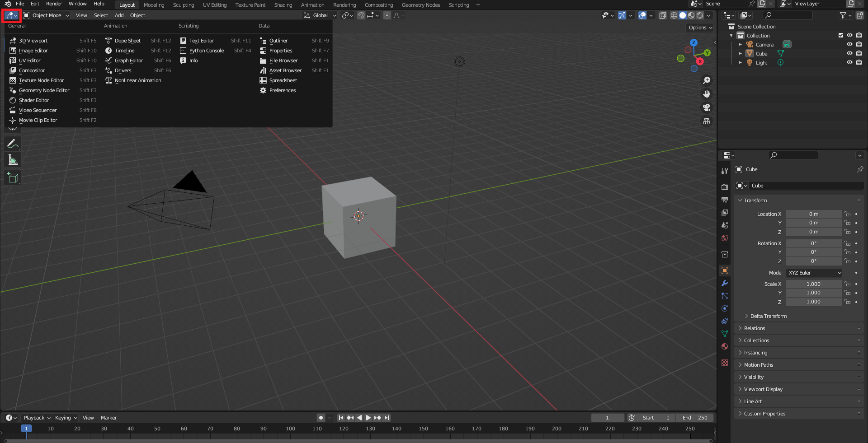868x443 pixels.
Task: Pin the Scene using the pin icon
Action: click(752, 4)
